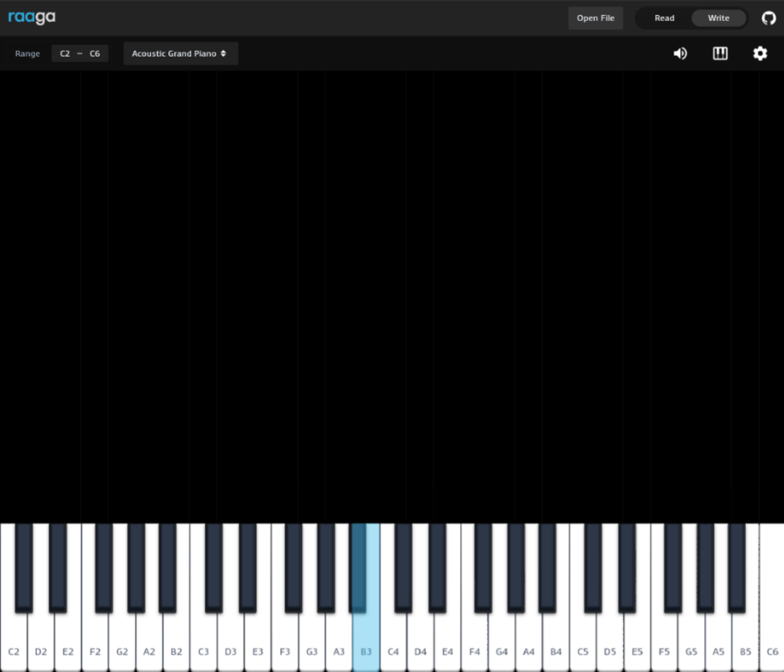Open the GitHub repository icon

769,17
